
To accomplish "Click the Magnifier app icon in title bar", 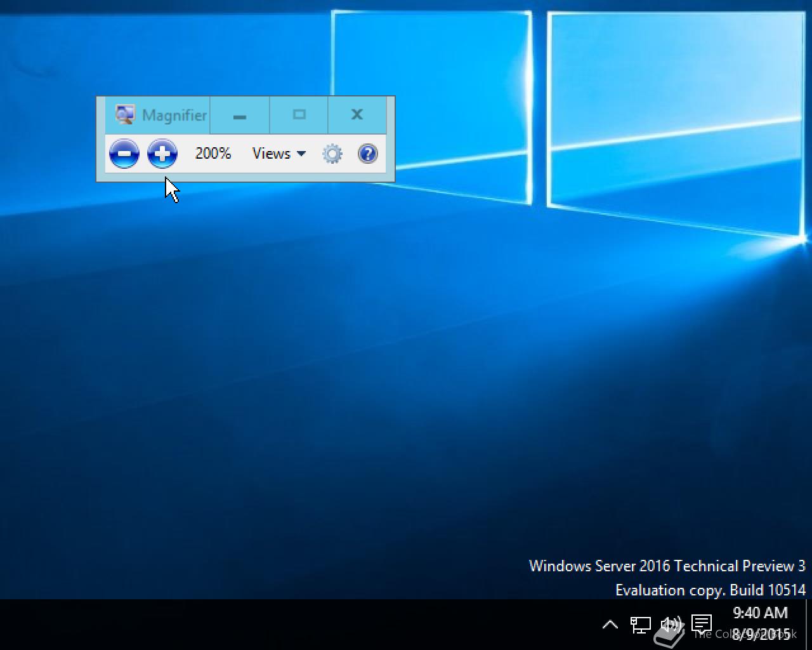I will tap(125, 115).
